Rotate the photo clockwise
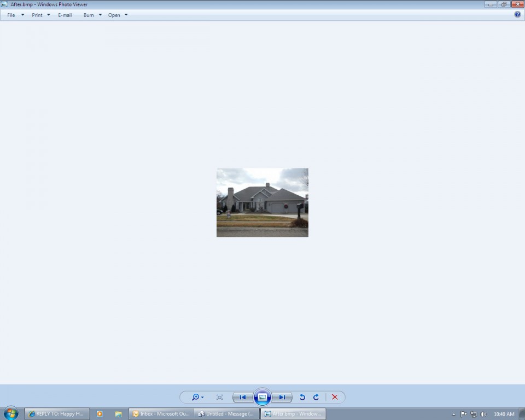Viewport: 525px width, 420px height. click(316, 397)
